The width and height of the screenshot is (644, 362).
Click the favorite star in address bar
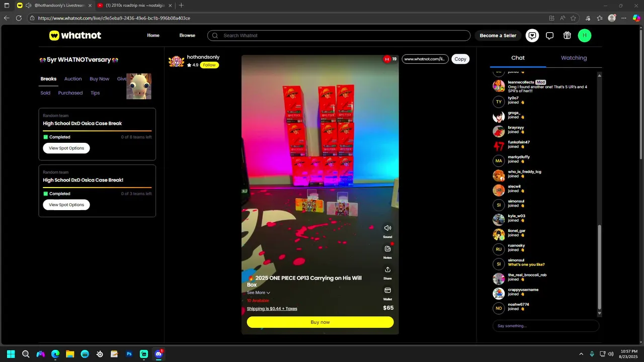pos(573,18)
